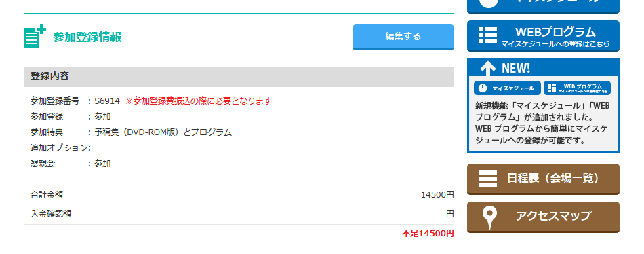
Task: Click the list icon on WEBプログラム banner
Action: click(x=488, y=35)
